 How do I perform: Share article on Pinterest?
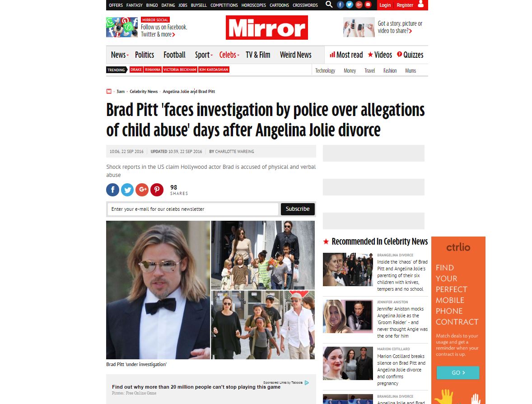157,190
